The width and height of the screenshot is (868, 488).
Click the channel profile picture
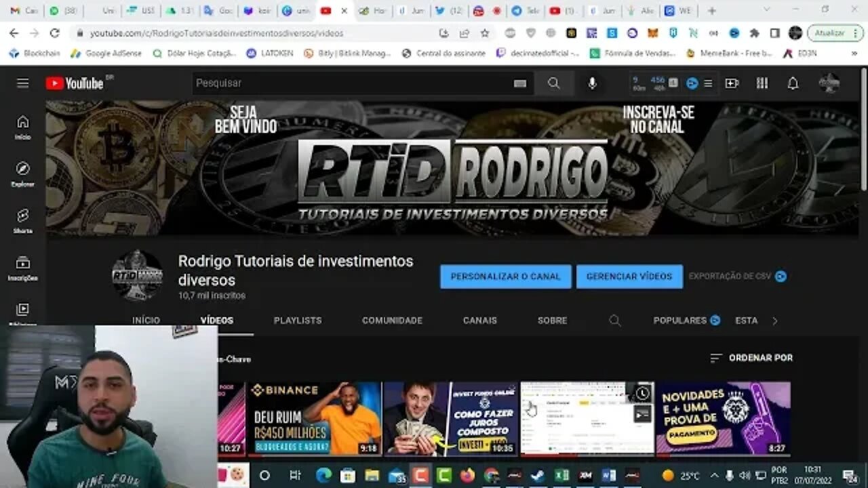[138, 275]
